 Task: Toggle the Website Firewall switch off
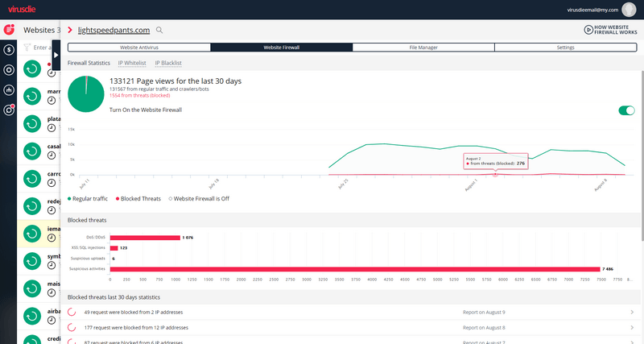[625, 110]
